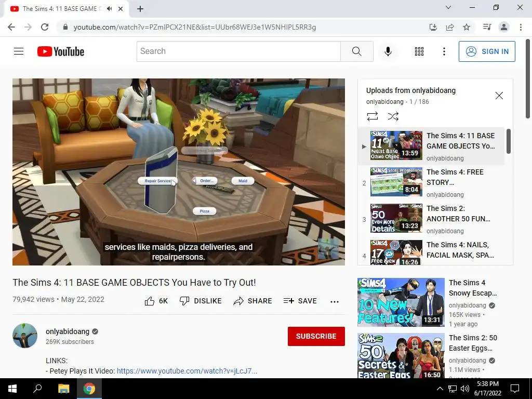
Task: Click the address bar URL
Action: point(194,27)
